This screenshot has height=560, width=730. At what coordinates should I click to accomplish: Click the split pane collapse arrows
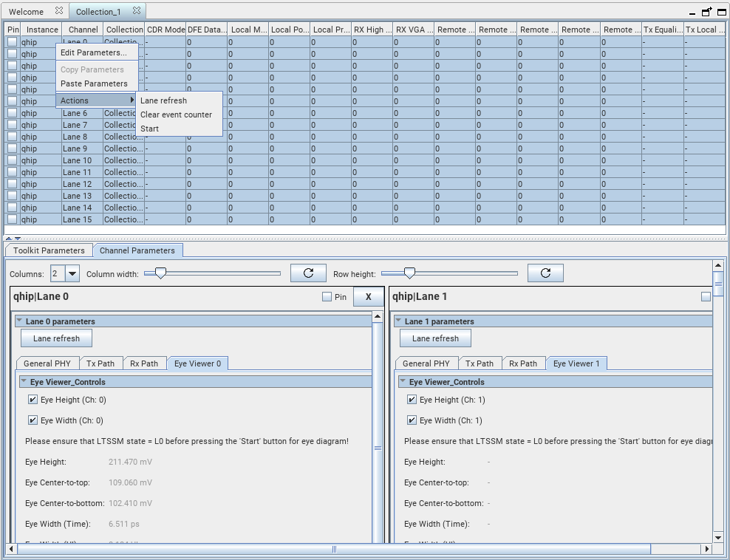tap(13, 239)
